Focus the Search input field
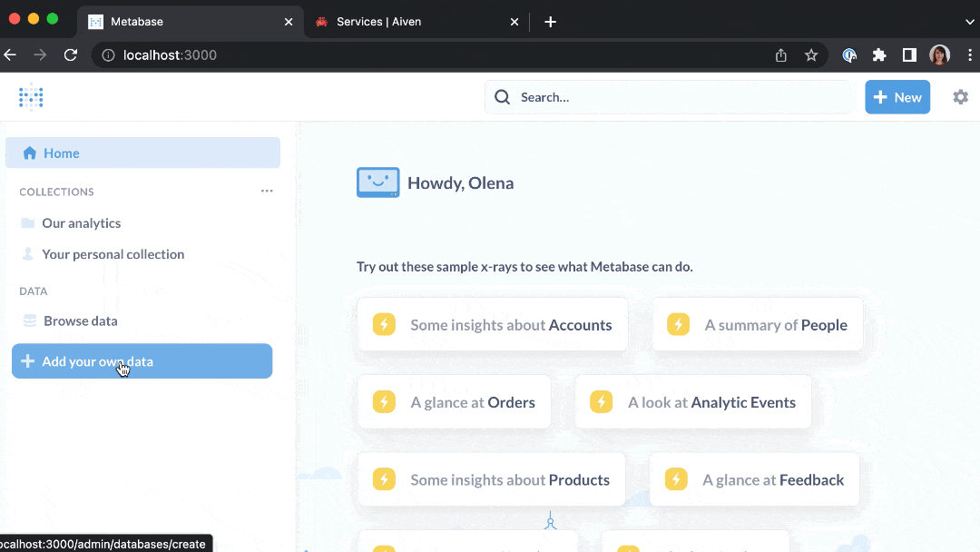This screenshot has height=552, width=980. [668, 97]
